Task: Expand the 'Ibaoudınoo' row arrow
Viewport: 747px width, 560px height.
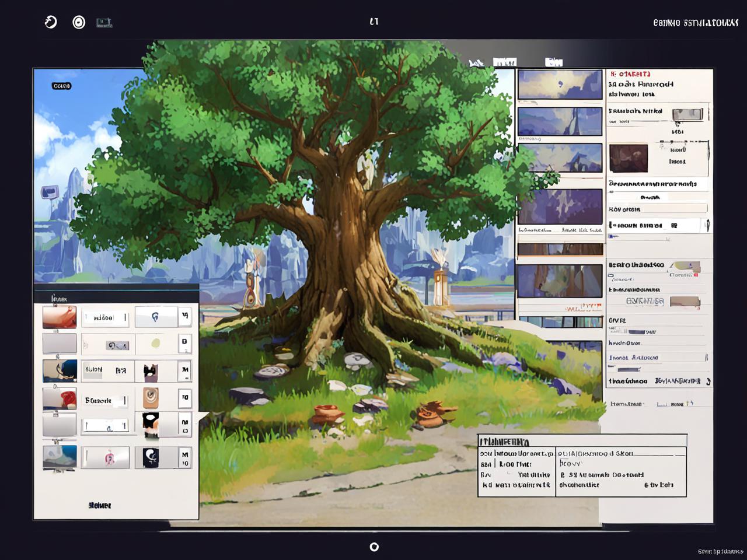Action: [708, 381]
